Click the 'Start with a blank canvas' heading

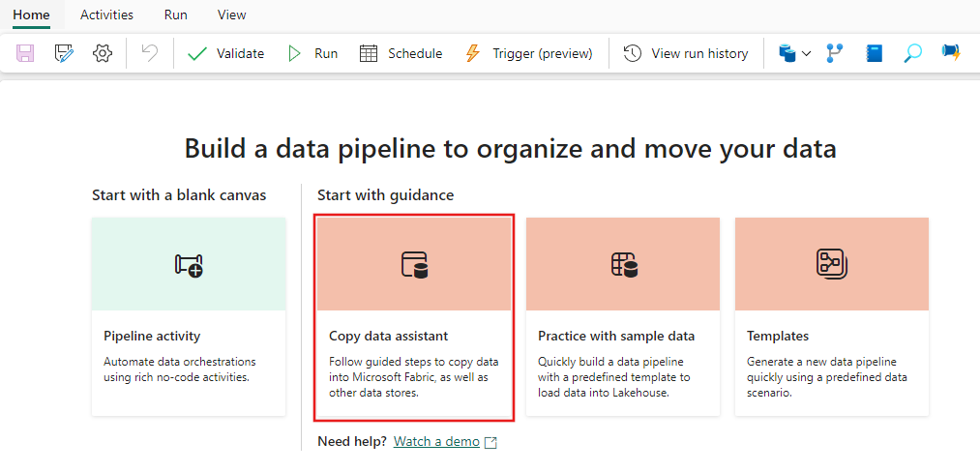pyautogui.click(x=179, y=195)
